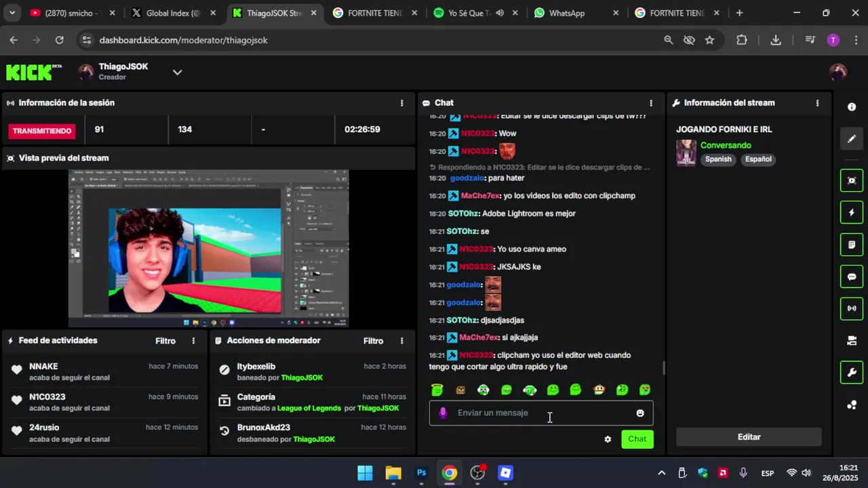Viewport: 868px width, 488px height.
Task: Switch to the first FORTNITE TIENE Google tab
Action: [x=375, y=13]
